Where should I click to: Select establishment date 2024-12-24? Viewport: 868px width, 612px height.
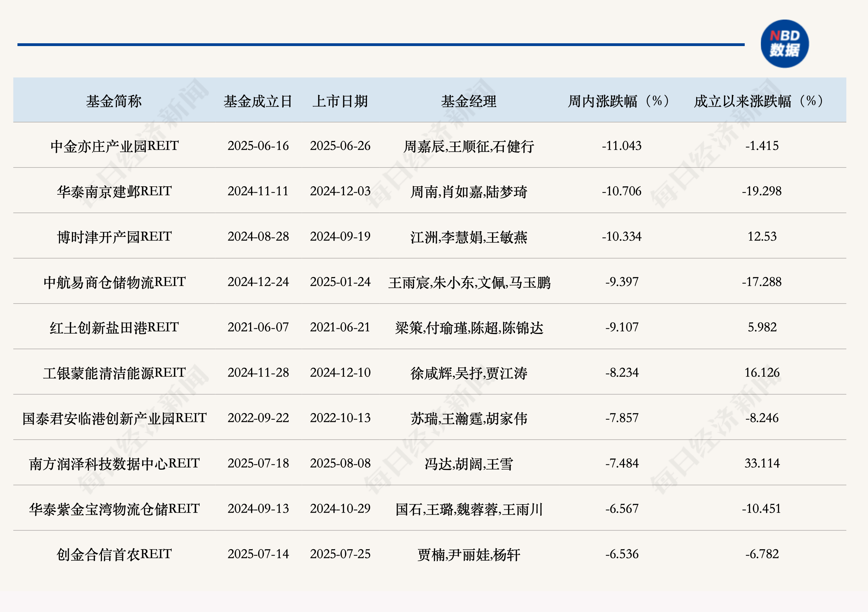coord(258,282)
